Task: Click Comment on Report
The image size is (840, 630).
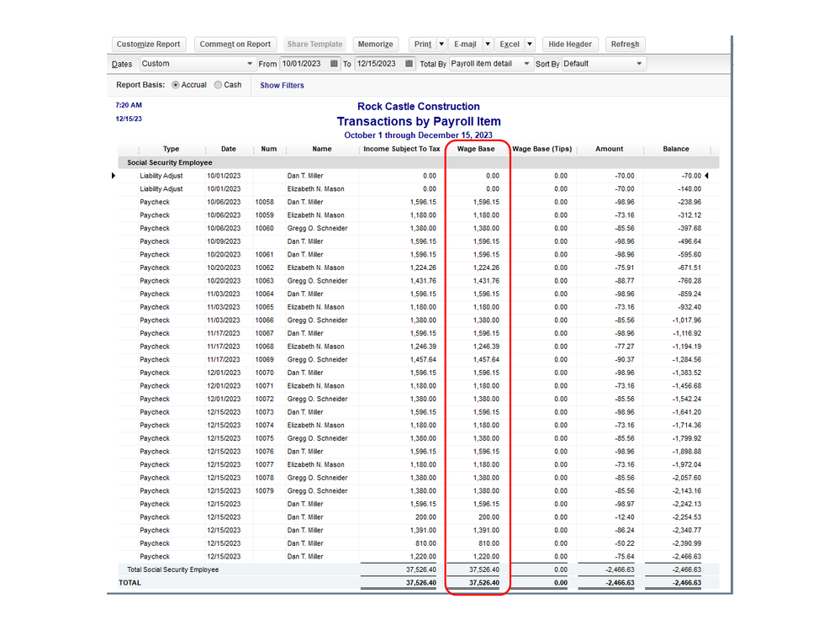Action: click(x=237, y=44)
